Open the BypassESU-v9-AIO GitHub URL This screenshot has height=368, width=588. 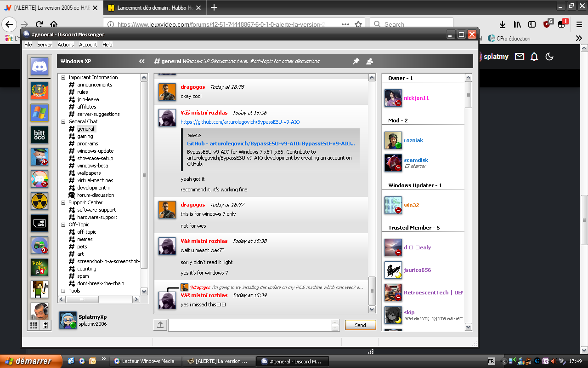point(240,122)
